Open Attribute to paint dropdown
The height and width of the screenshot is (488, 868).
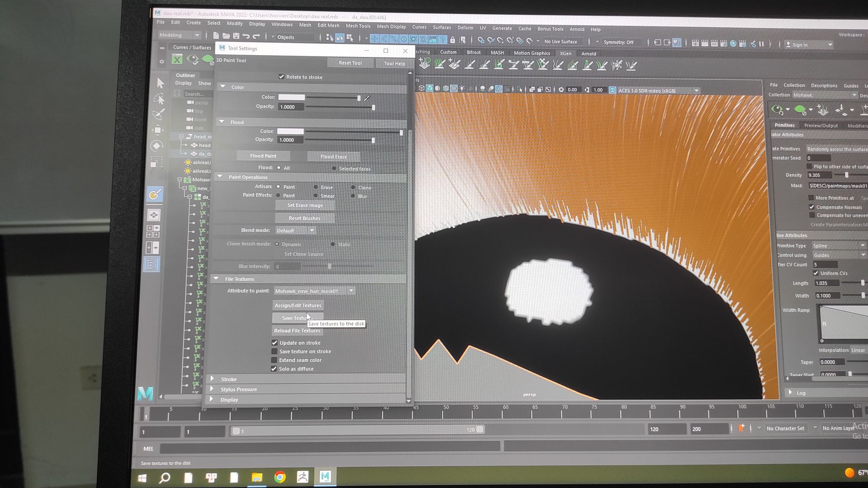[x=314, y=291]
